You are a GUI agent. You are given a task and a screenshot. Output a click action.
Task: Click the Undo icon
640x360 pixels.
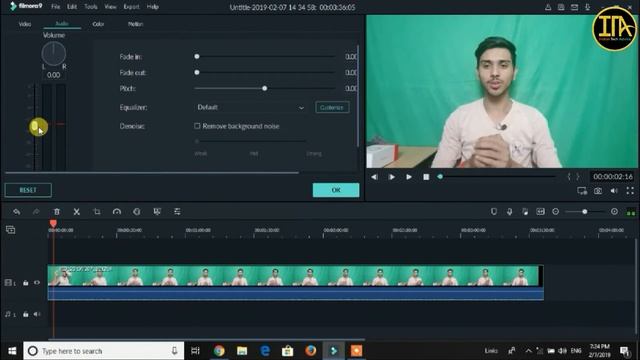pyautogui.click(x=16, y=211)
